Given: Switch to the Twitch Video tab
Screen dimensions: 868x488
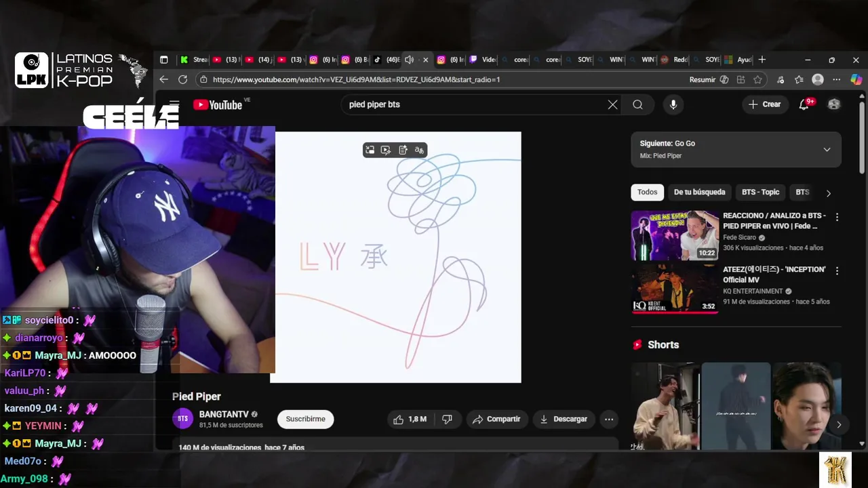Looking at the screenshot, I should pos(483,60).
